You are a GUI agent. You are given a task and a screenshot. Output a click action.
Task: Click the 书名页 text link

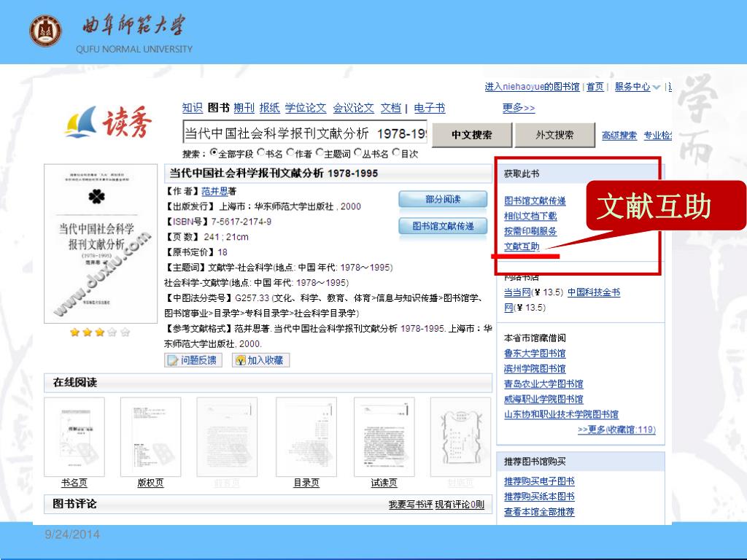click(74, 483)
